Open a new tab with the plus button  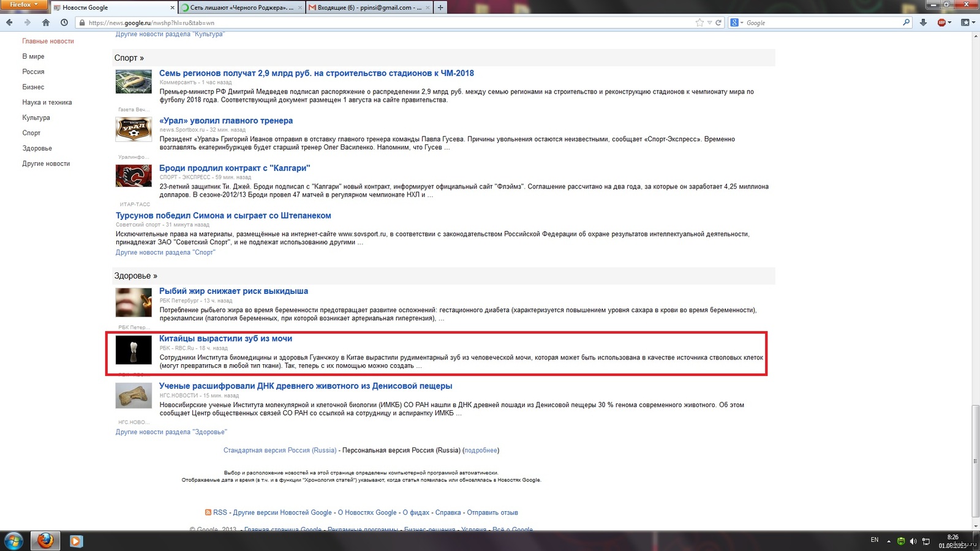(x=440, y=7)
